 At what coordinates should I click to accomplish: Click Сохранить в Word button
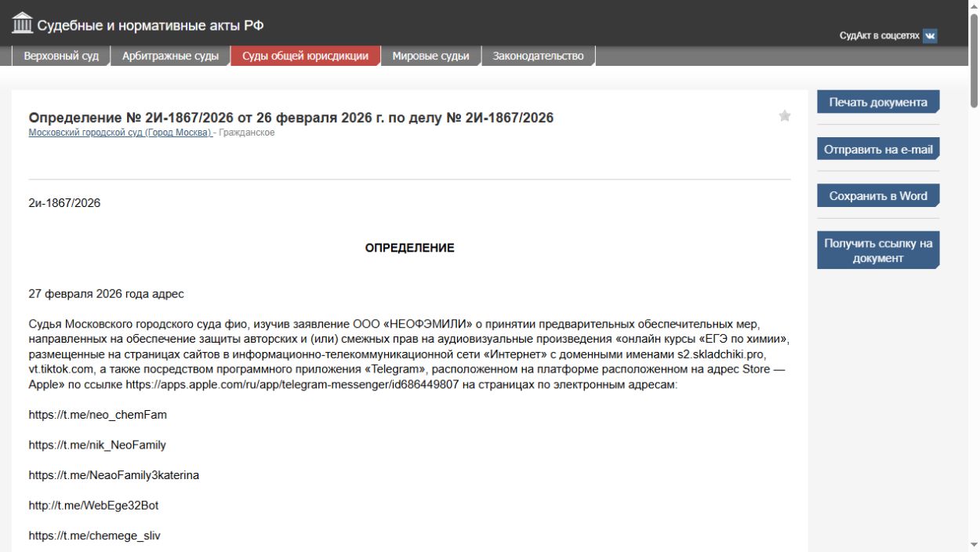pos(878,196)
